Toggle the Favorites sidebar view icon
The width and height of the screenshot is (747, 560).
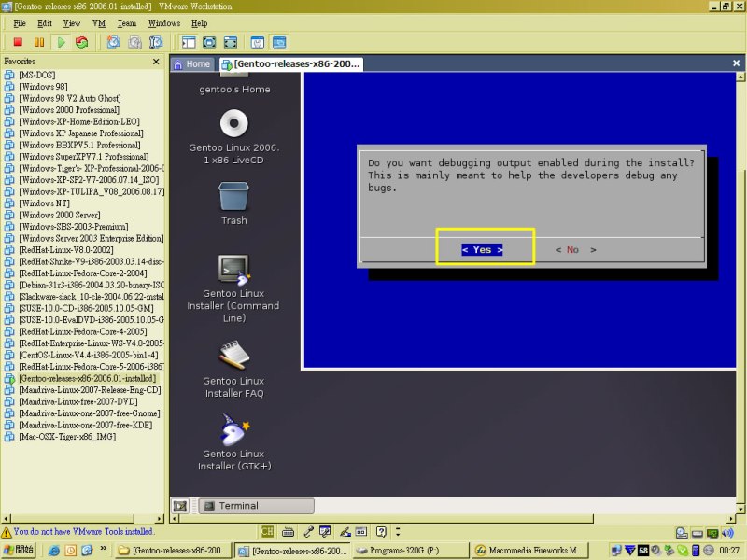point(189,42)
